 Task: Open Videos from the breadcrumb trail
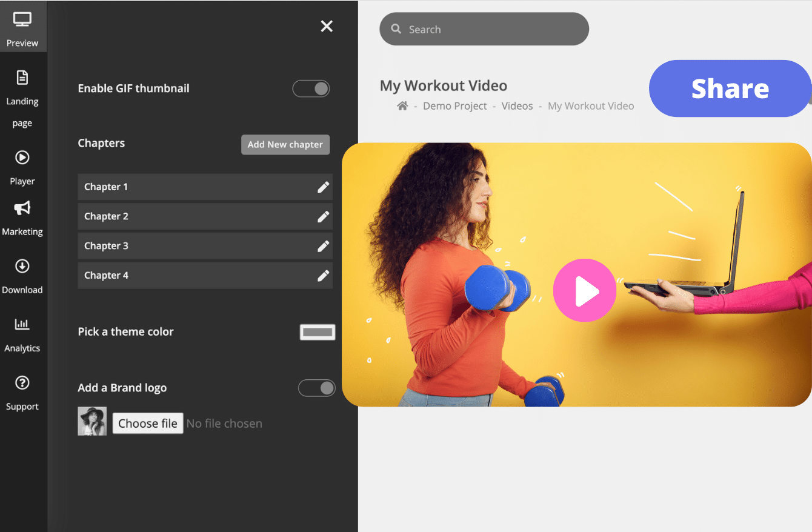(x=517, y=105)
